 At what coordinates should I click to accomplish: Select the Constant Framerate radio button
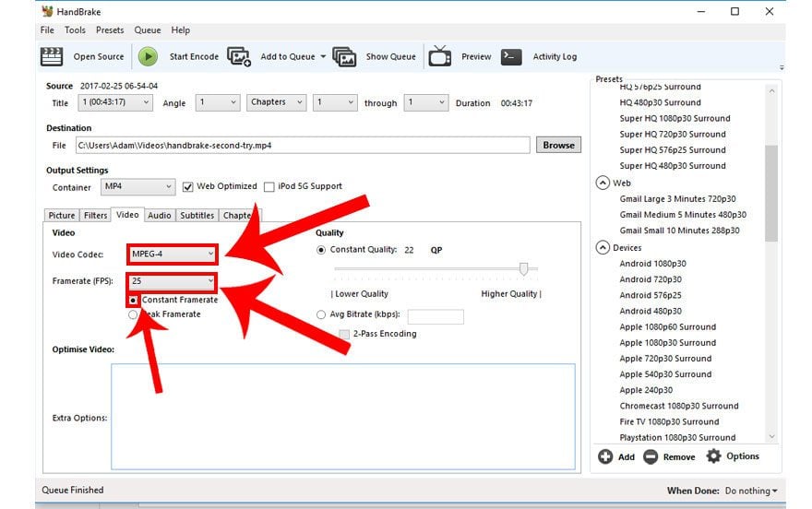point(133,300)
